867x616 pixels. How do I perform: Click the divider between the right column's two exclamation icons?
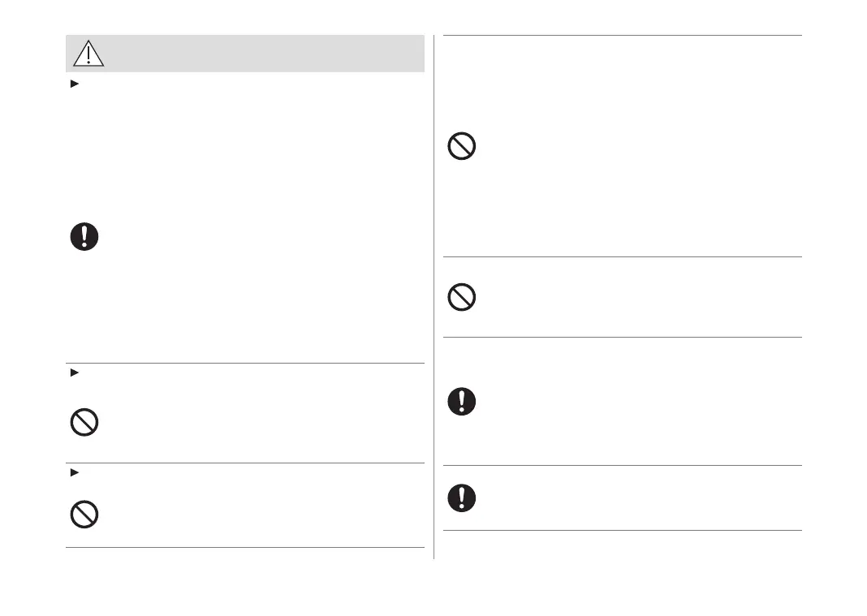point(622,465)
